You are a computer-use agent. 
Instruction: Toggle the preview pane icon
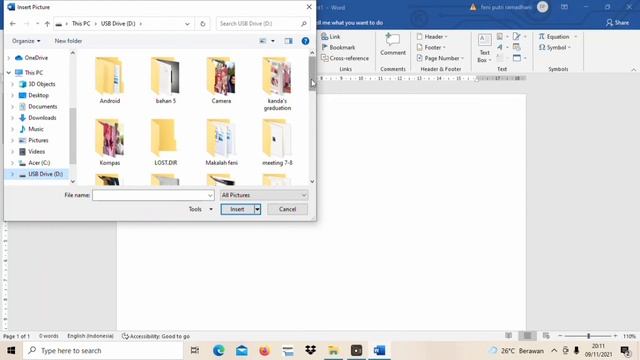pyautogui.click(x=288, y=41)
